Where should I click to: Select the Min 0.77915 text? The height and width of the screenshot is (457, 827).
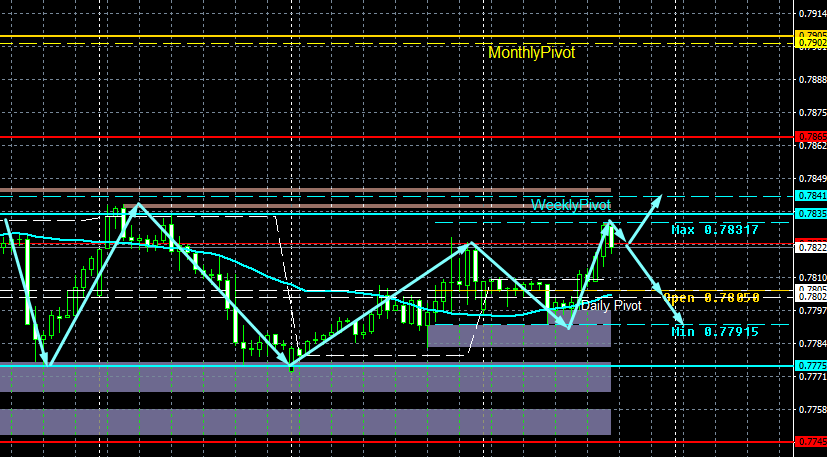715,331
